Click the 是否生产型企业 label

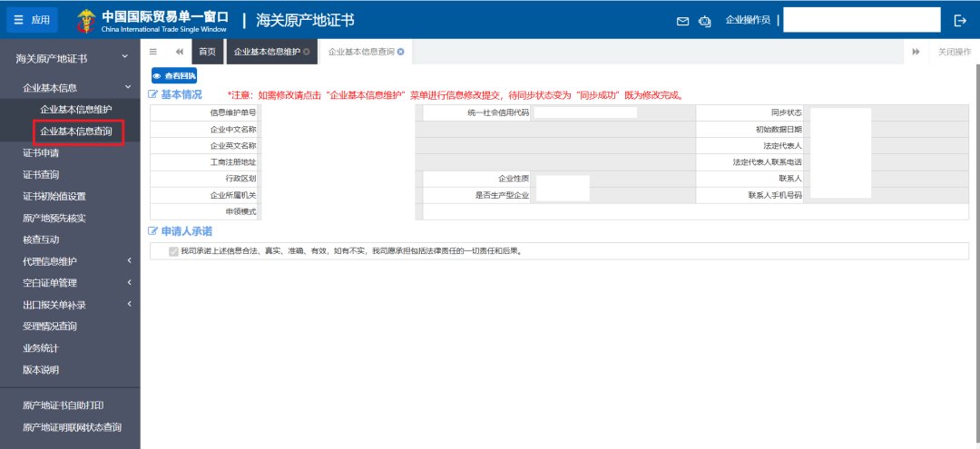[503, 195]
